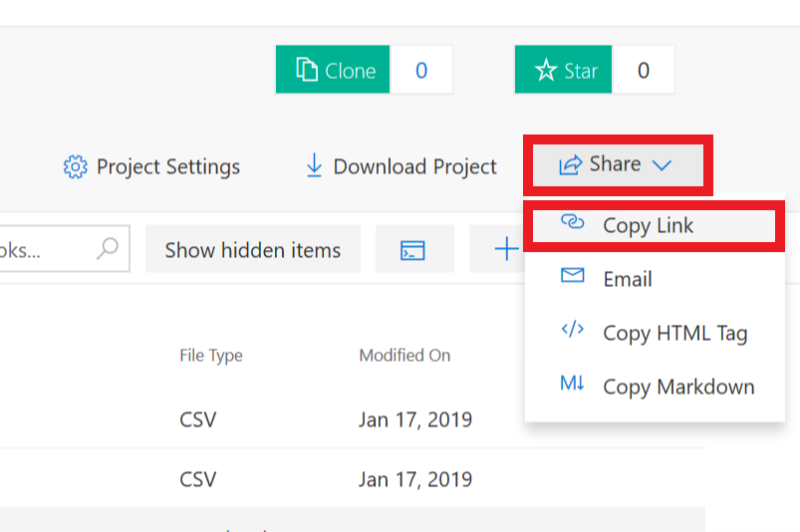Image resolution: width=800 pixels, height=532 pixels.
Task: Click the Markdown M-arrow icon
Action: tap(572, 383)
